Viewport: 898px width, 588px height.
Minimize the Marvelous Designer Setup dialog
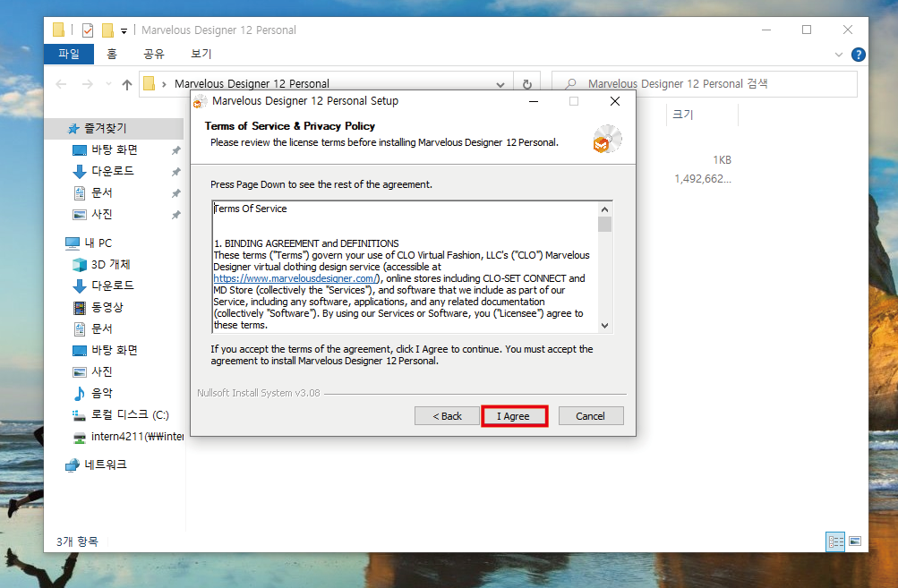(x=534, y=101)
